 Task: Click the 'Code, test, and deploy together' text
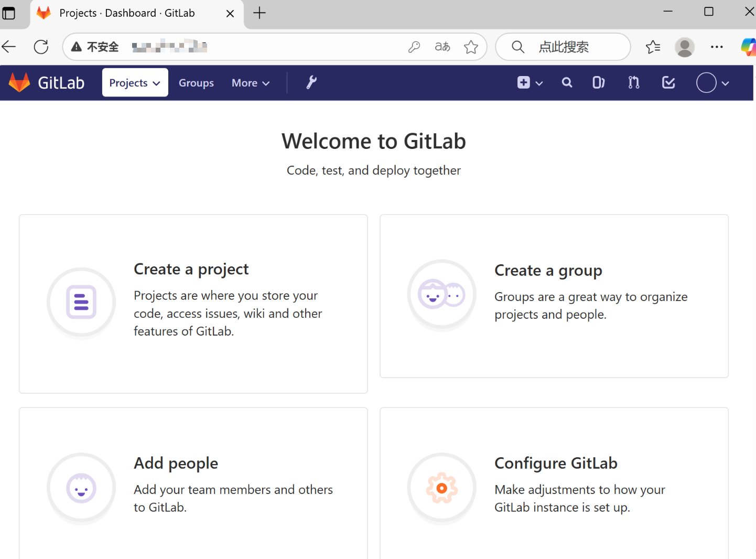374,170
